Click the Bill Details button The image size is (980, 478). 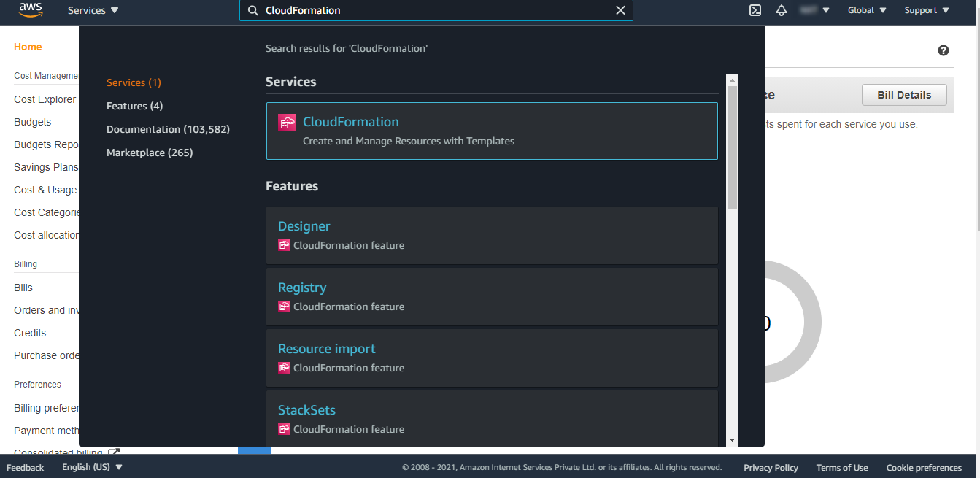coord(904,95)
